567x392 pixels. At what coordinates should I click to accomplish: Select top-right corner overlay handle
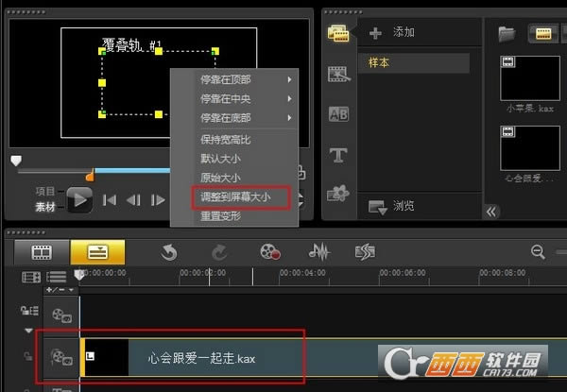coord(215,51)
